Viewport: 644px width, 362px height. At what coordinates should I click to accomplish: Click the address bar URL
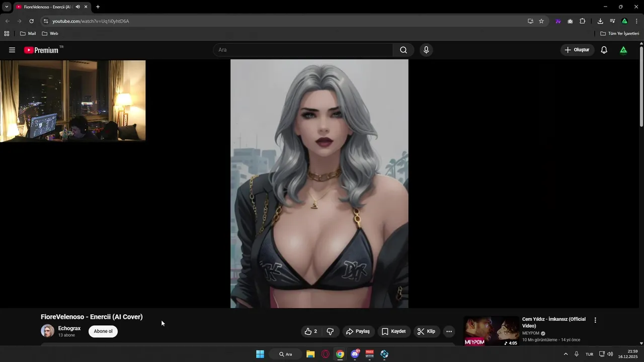(91, 21)
